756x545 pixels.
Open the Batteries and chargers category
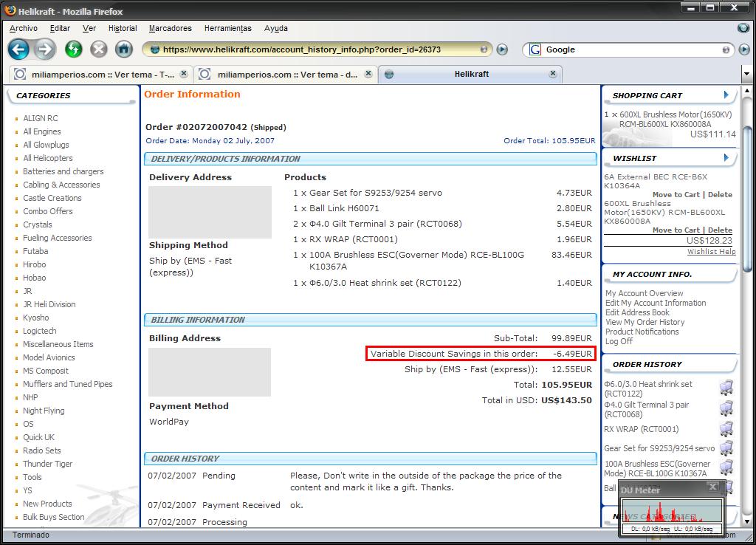point(63,171)
